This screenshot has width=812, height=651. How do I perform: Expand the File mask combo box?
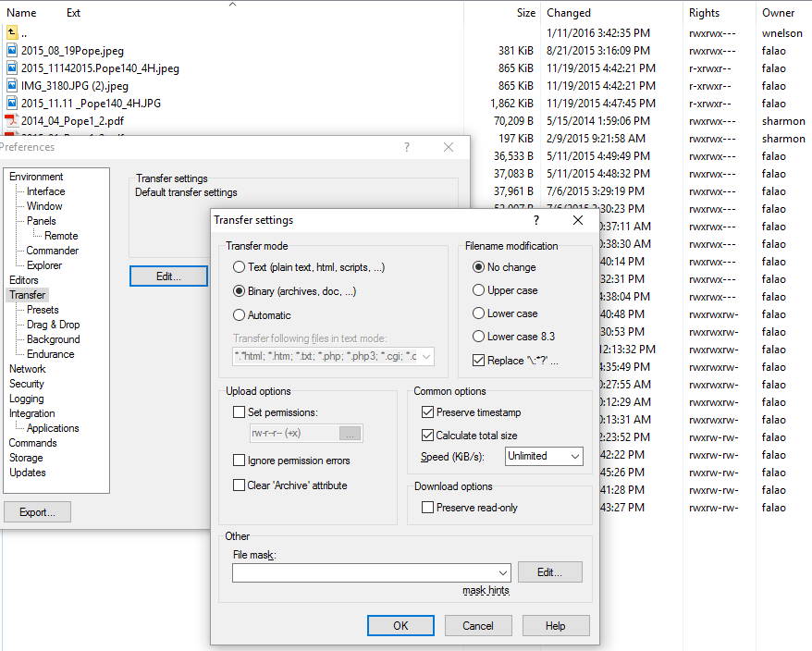point(502,572)
